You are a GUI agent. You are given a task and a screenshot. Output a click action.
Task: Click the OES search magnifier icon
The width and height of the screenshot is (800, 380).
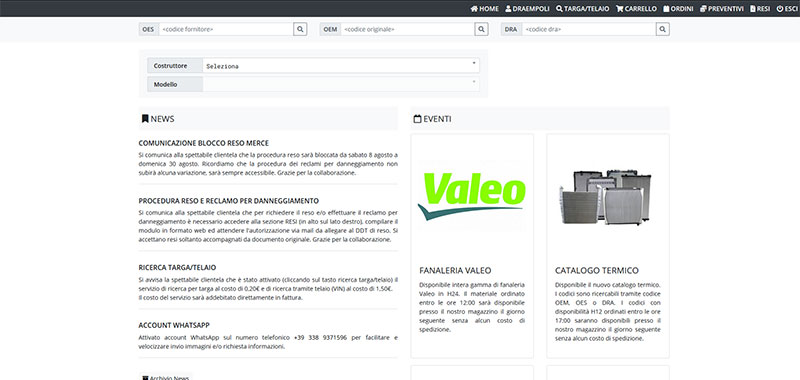pos(300,30)
